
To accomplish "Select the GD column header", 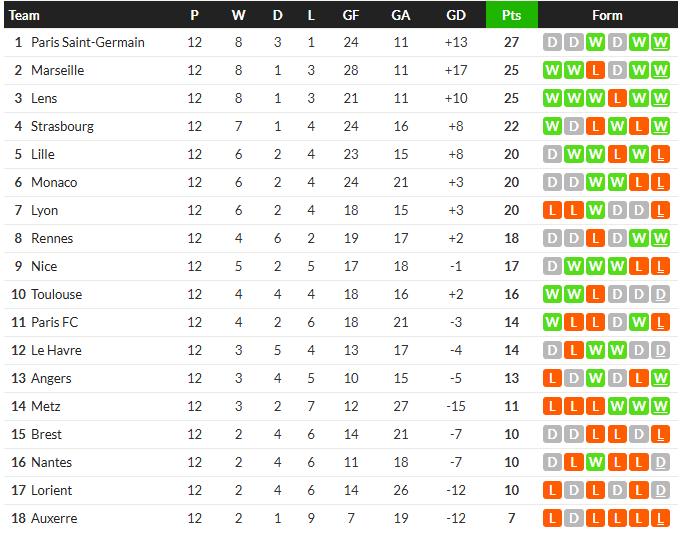I will tap(456, 16).
